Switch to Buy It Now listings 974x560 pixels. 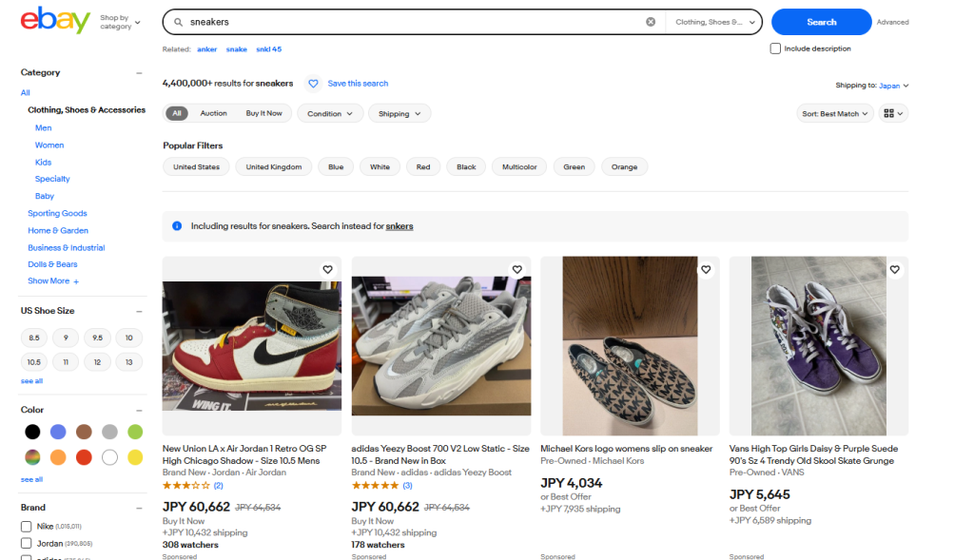tap(264, 113)
